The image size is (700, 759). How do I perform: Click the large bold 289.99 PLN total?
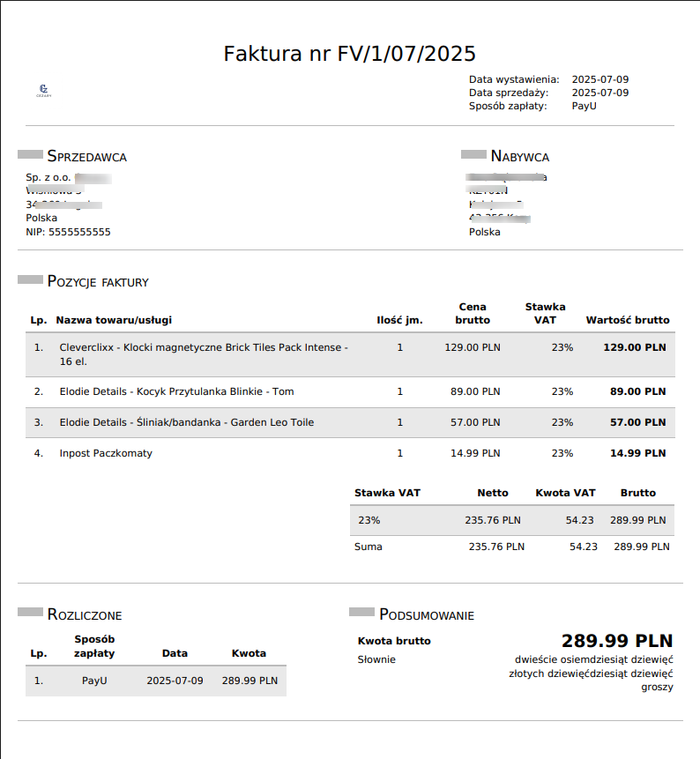click(616, 640)
